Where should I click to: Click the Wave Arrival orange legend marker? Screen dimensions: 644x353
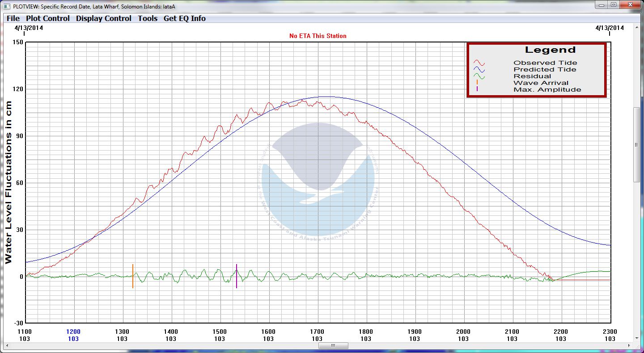(x=477, y=83)
